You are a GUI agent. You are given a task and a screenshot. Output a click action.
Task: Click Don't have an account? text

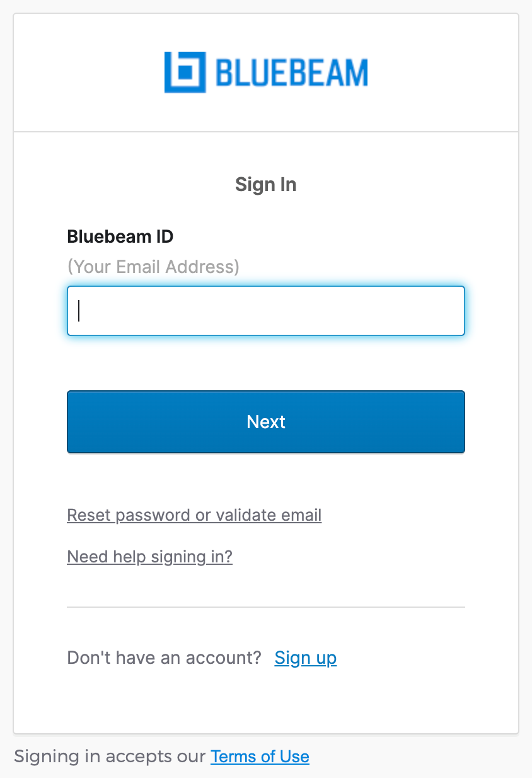[165, 657]
